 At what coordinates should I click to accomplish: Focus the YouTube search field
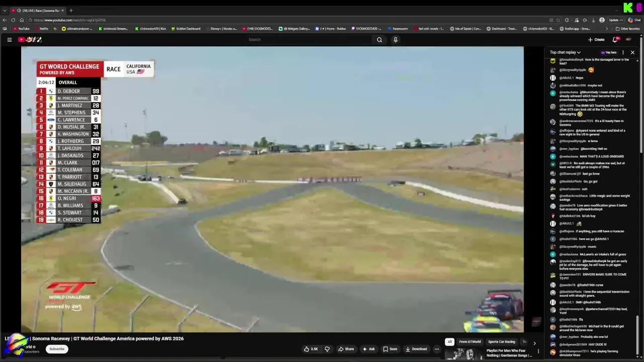pyautogui.click(x=308, y=40)
